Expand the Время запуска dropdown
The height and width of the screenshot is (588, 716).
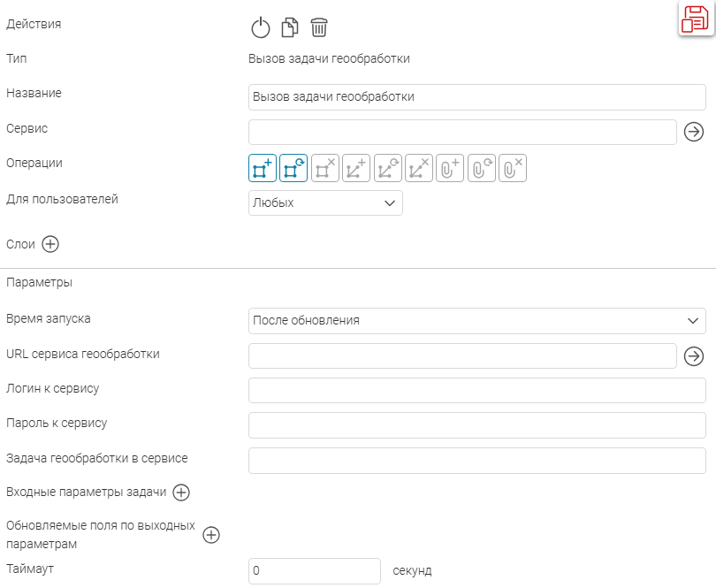point(477,321)
